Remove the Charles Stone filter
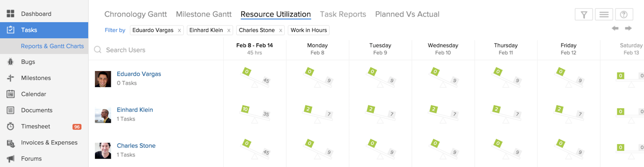The image size is (644, 167). point(281,30)
